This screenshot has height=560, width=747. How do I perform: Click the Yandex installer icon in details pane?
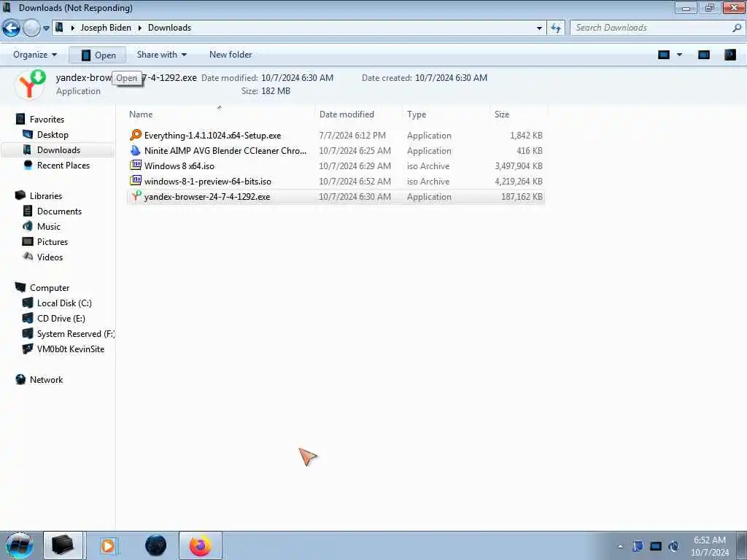30,85
